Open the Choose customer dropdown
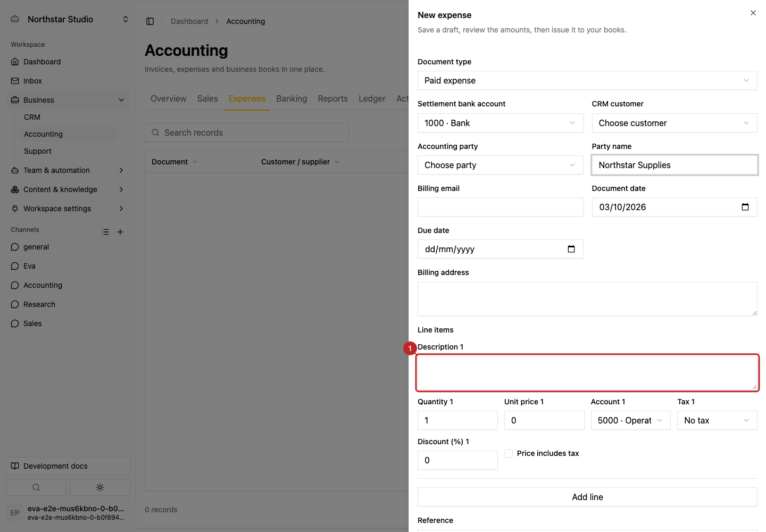The height and width of the screenshot is (532, 766). (x=675, y=123)
